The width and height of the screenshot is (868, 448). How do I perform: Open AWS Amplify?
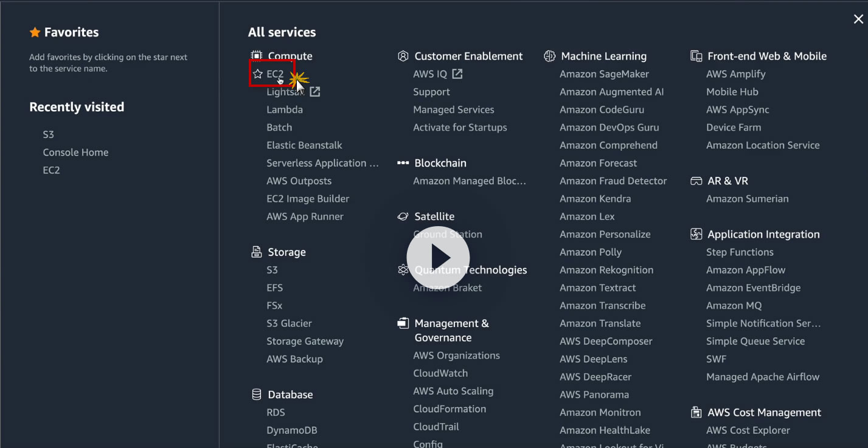pyautogui.click(x=735, y=74)
